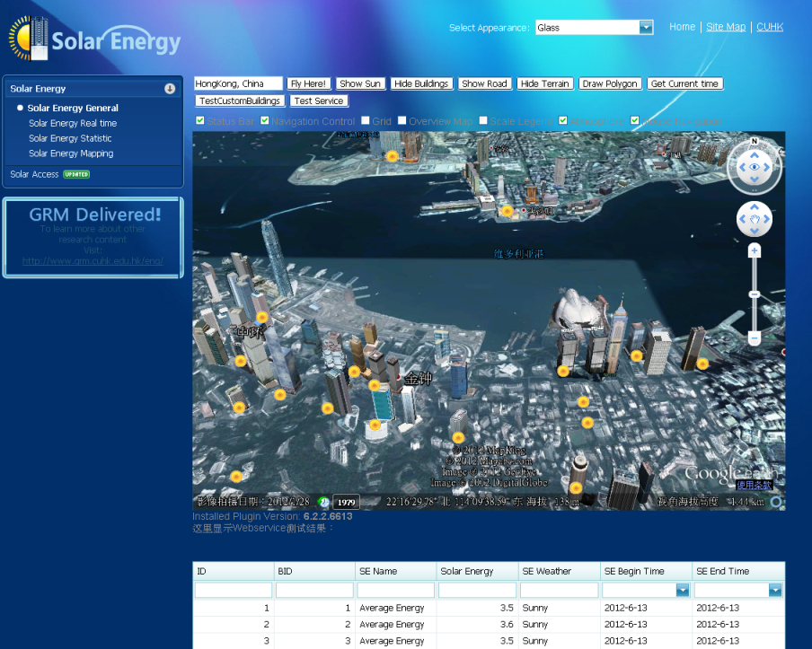
Task: Open Solar Energy Real time
Action: click(73, 123)
